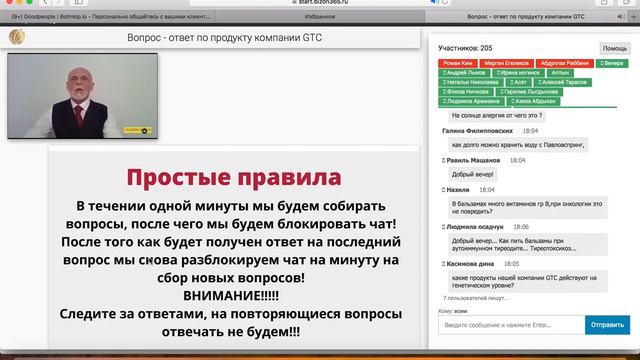Click the sender name Касимова дина

[x=470, y=264]
